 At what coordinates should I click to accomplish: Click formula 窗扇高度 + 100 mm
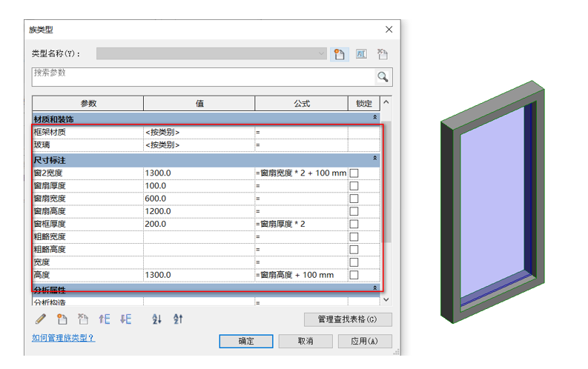[297, 275]
